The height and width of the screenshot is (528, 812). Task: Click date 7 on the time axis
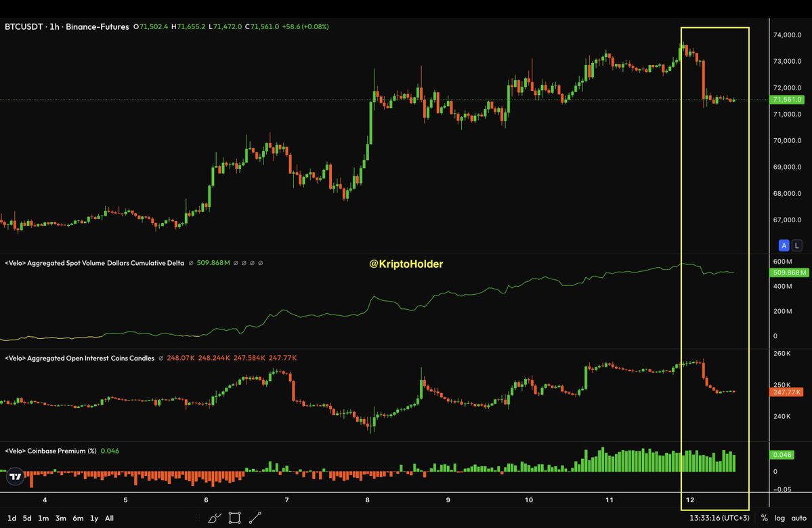coord(287,500)
